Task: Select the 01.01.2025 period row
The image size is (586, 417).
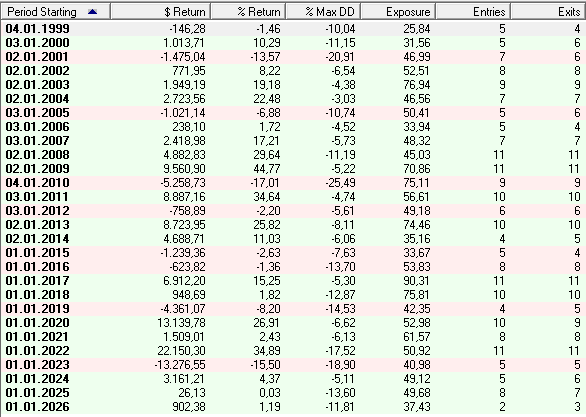Action: click(x=293, y=393)
